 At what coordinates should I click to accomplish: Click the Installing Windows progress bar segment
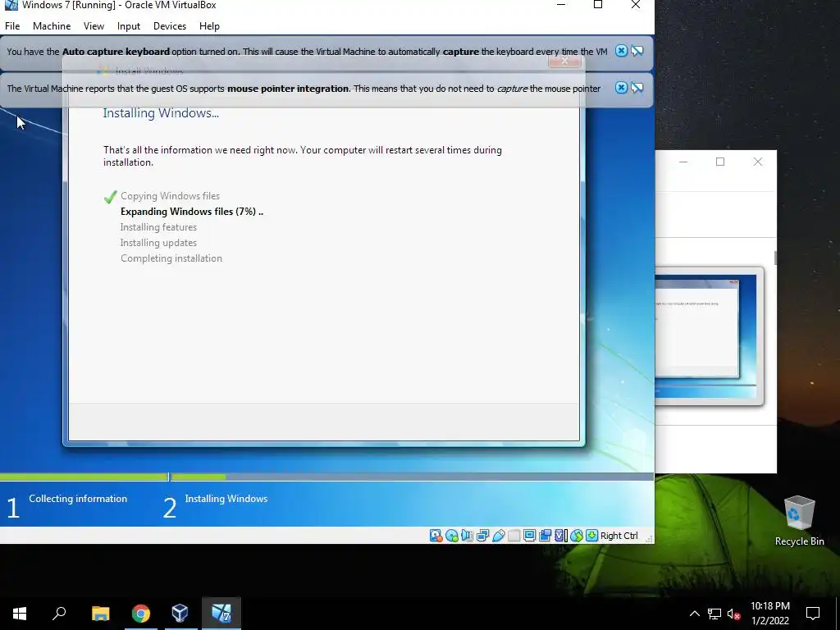pyautogui.click(x=412, y=477)
